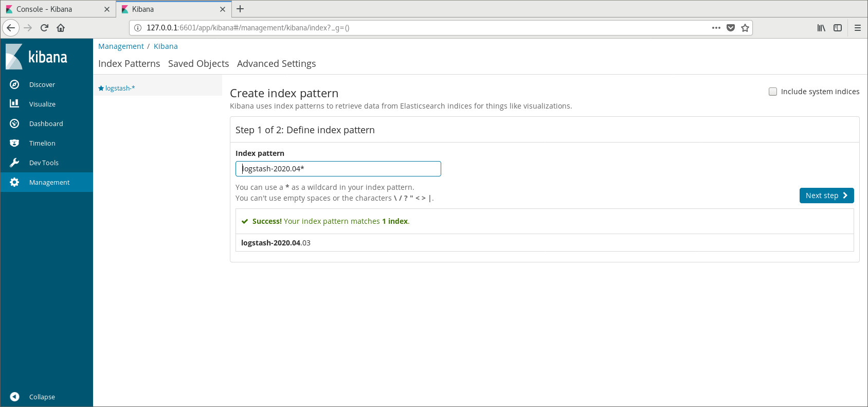
Task: Enable Include system indices checkbox
Action: (x=773, y=92)
